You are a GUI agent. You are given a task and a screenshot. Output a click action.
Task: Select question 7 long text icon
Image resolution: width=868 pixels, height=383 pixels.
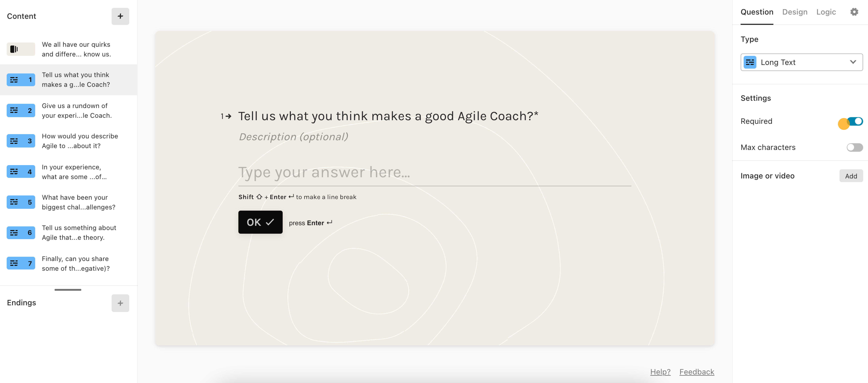click(21, 263)
